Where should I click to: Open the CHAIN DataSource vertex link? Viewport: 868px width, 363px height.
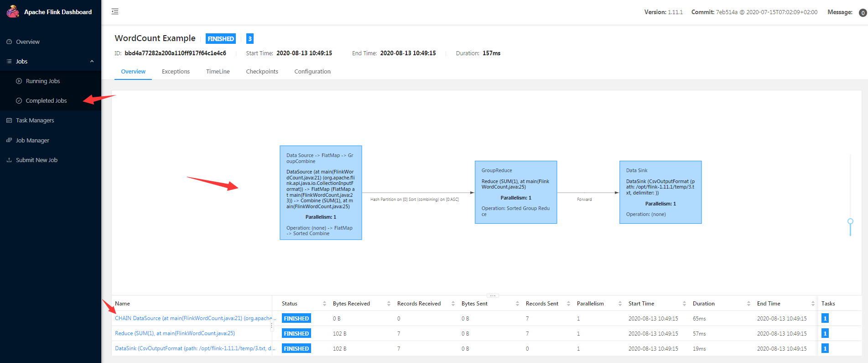click(x=195, y=318)
